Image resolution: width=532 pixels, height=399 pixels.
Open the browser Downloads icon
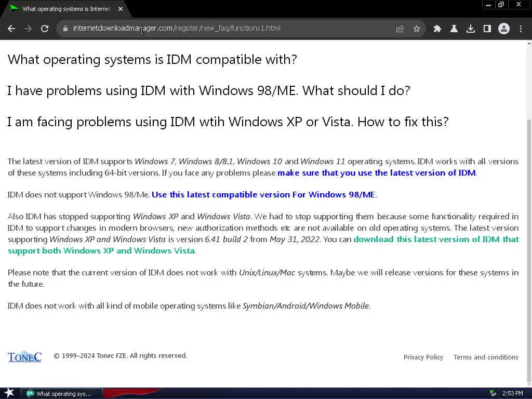(471, 29)
